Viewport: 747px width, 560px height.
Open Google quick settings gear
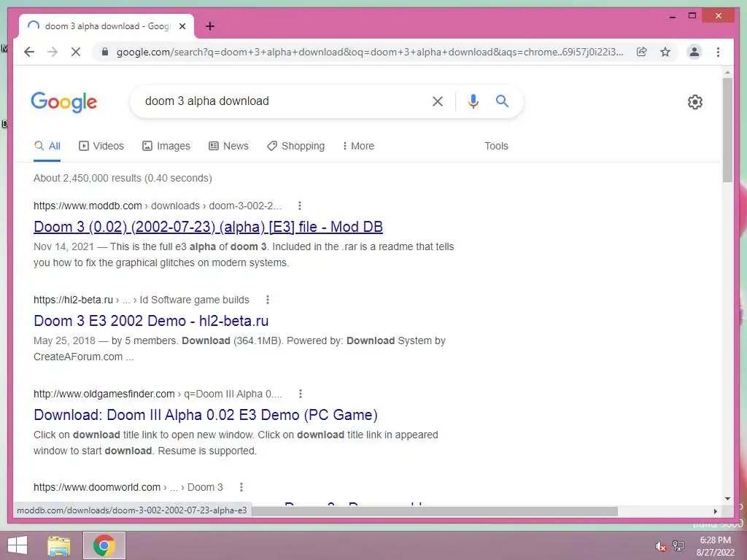[695, 102]
